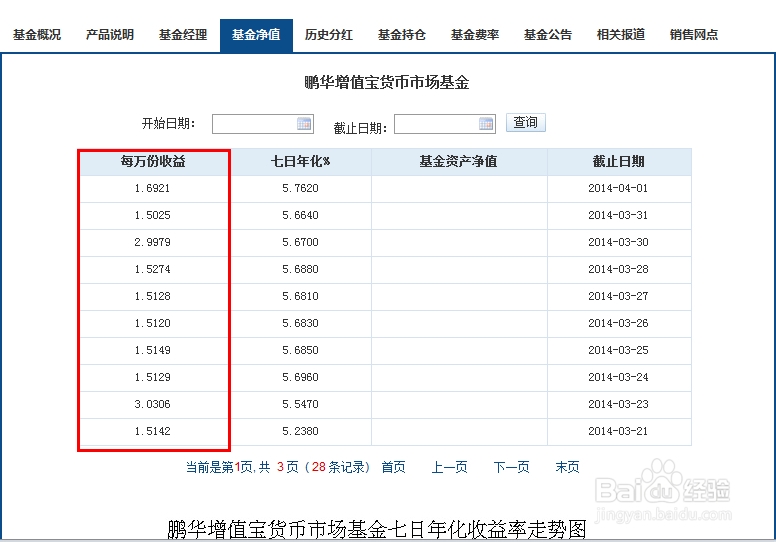776x542 pixels.
Task: Click the 5.6960 seven-day yield cell
Action: (x=300, y=377)
